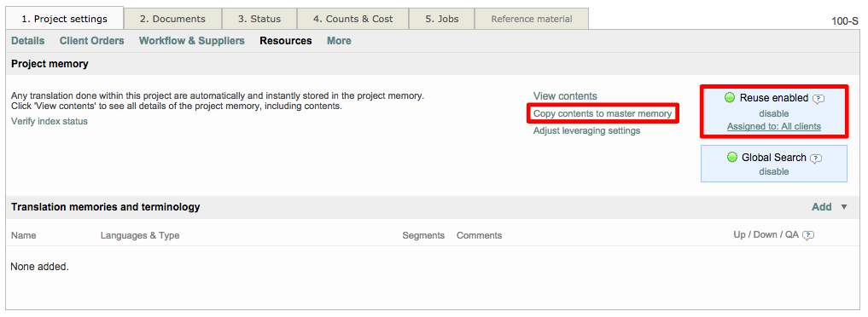This screenshot has height=317, width=868.
Task: Open the 4. Counts & Cost tab
Action: tap(352, 19)
